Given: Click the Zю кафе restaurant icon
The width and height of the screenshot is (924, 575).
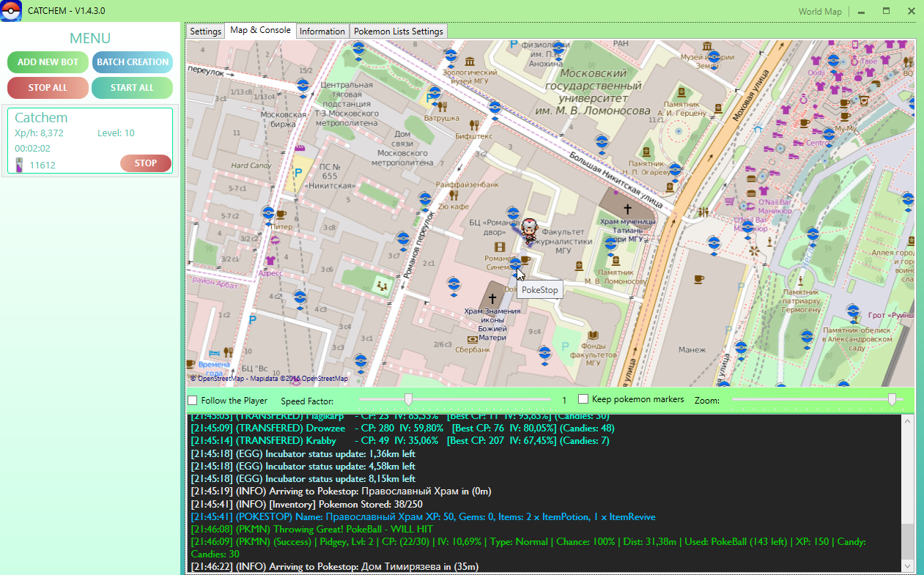Looking at the screenshot, I should point(454,195).
